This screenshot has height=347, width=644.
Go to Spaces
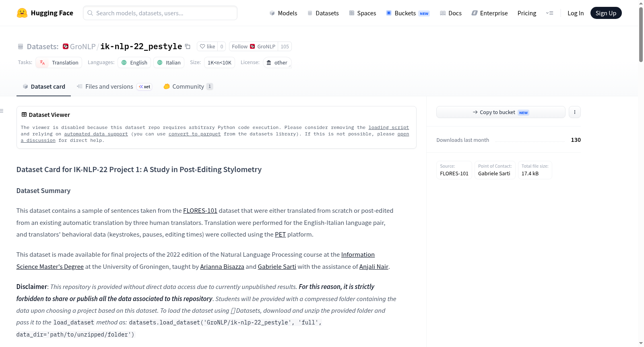pos(362,13)
